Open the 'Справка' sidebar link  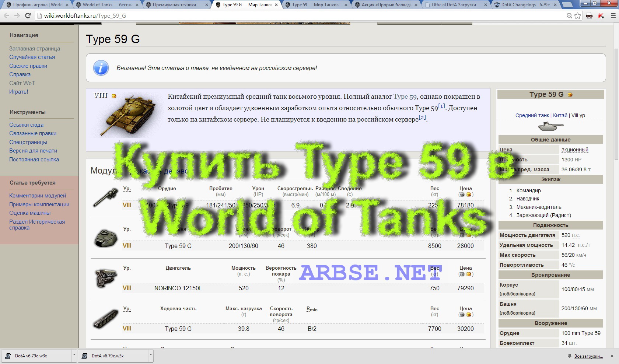coord(20,74)
